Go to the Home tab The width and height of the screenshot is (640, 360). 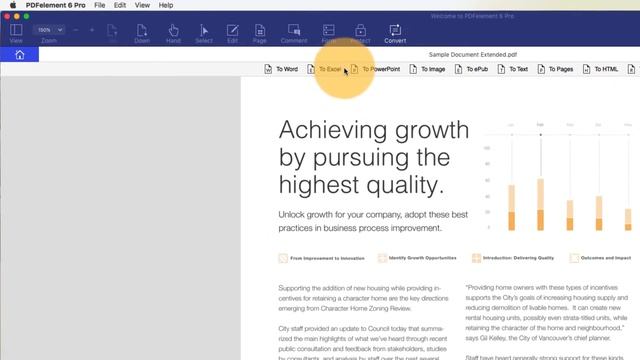click(20, 55)
